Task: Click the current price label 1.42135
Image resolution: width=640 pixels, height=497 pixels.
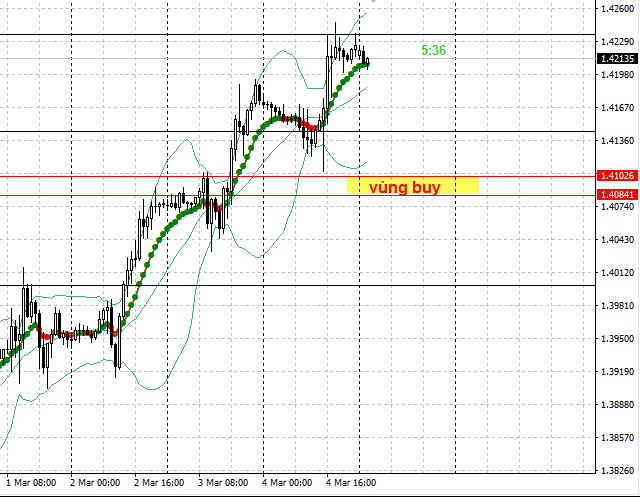Action: click(x=618, y=58)
